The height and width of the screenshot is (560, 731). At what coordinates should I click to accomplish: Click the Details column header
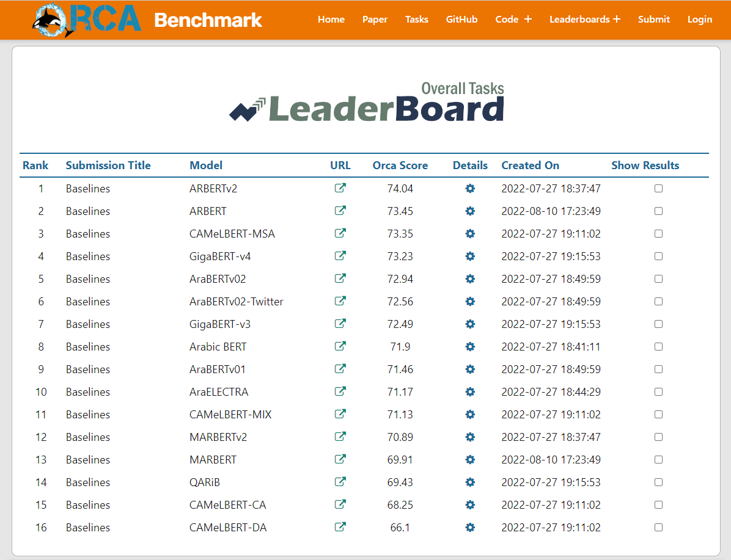coord(470,165)
